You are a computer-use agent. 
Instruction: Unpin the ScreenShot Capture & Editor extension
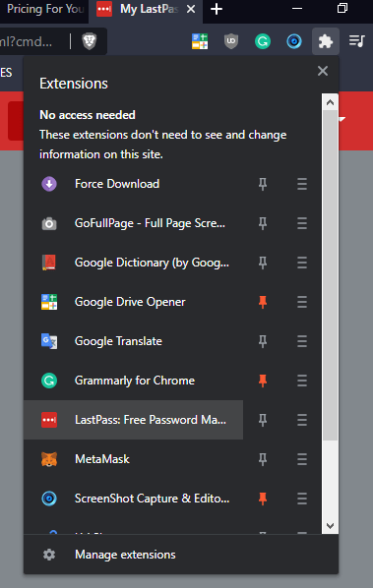click(x=263, y=499)
